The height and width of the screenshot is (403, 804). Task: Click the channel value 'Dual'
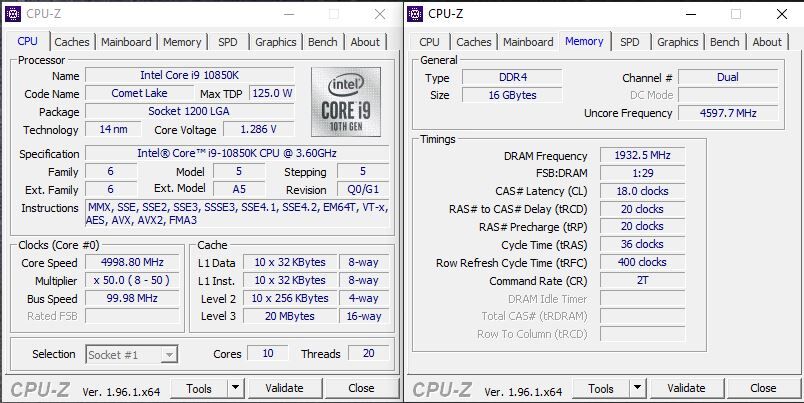pyautogui.click(x=728, y=77)
